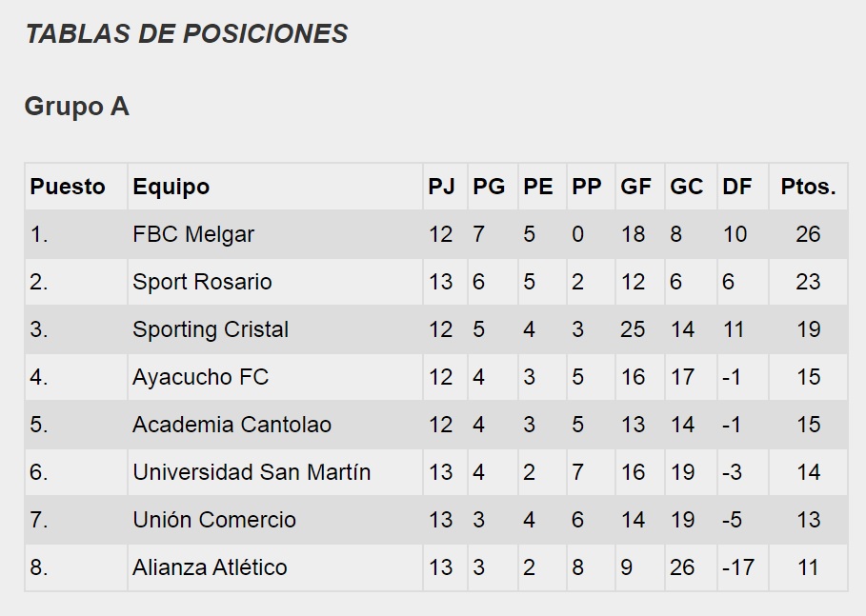Image resolution: width=866 pixels, height=616 pixels.
Task: Select Ayacucho FC team name
Action: [x=200, y=377]
